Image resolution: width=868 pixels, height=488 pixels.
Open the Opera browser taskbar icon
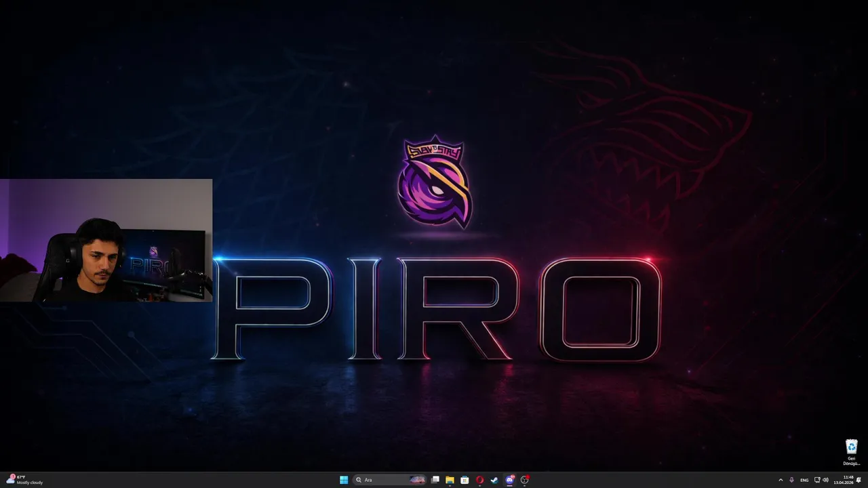pos(479,480)
